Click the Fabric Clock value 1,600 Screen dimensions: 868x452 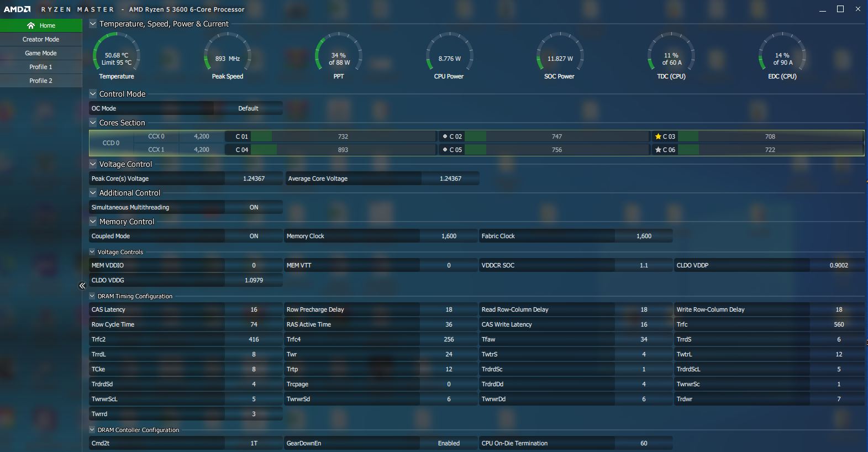(x=644, y=236)
